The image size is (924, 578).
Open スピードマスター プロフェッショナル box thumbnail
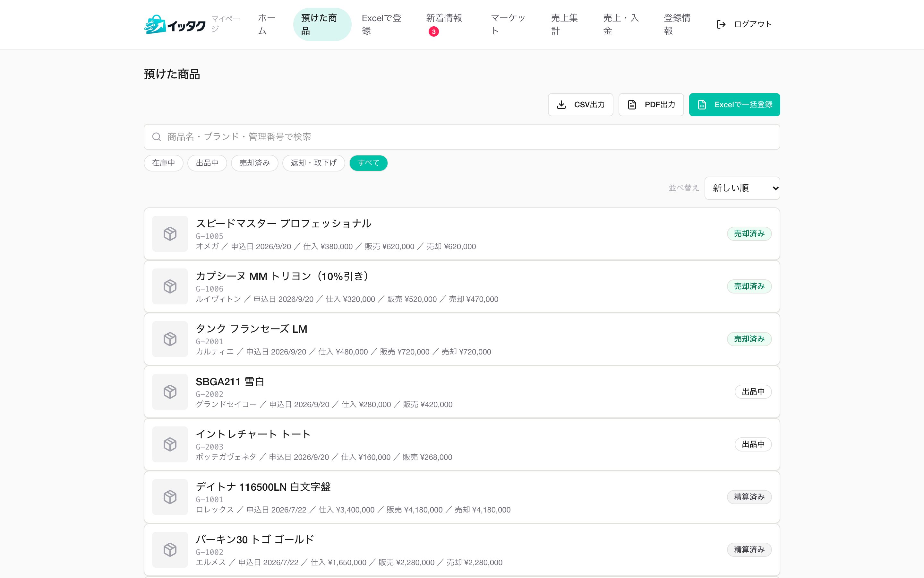coord(170,233)
